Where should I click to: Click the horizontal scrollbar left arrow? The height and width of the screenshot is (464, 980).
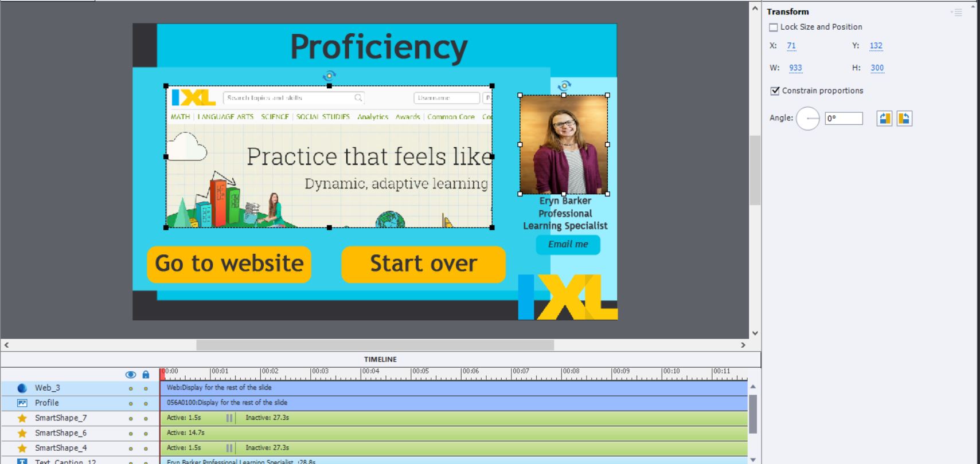click(7, 345)
